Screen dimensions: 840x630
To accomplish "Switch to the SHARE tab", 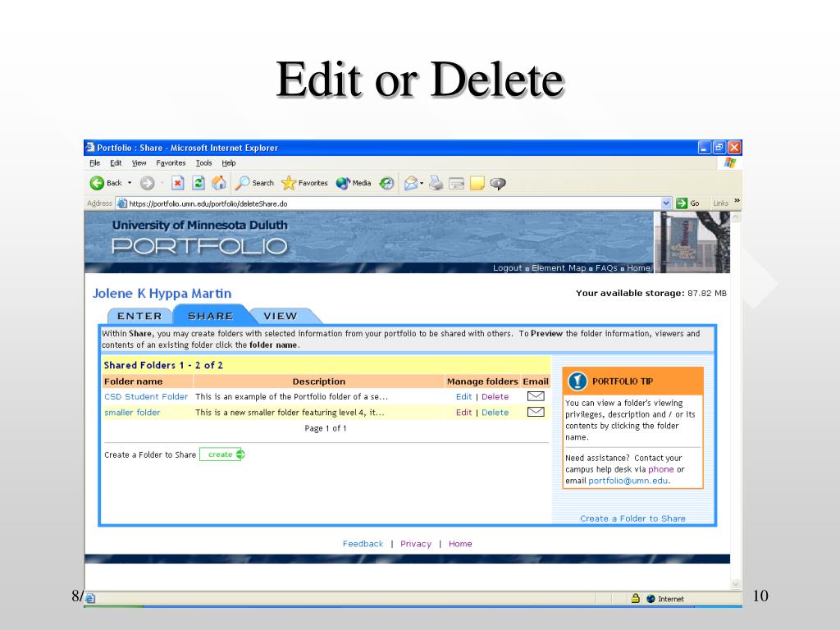I will tap(211, 316).
